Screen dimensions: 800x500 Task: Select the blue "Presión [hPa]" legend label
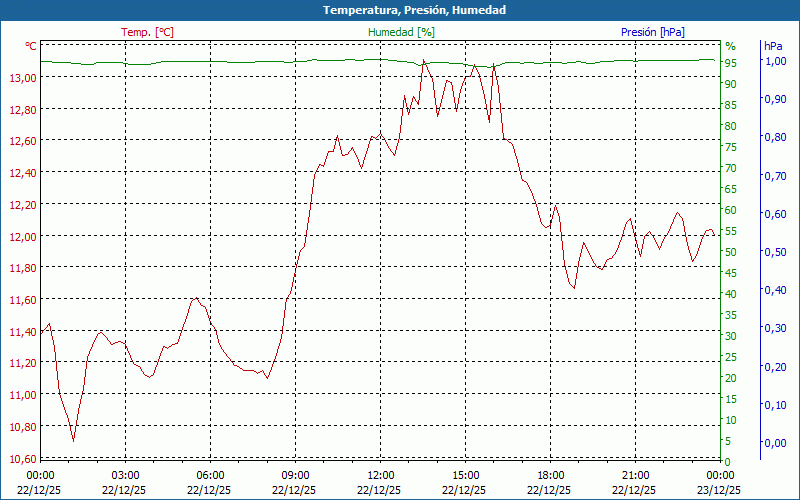652,32
